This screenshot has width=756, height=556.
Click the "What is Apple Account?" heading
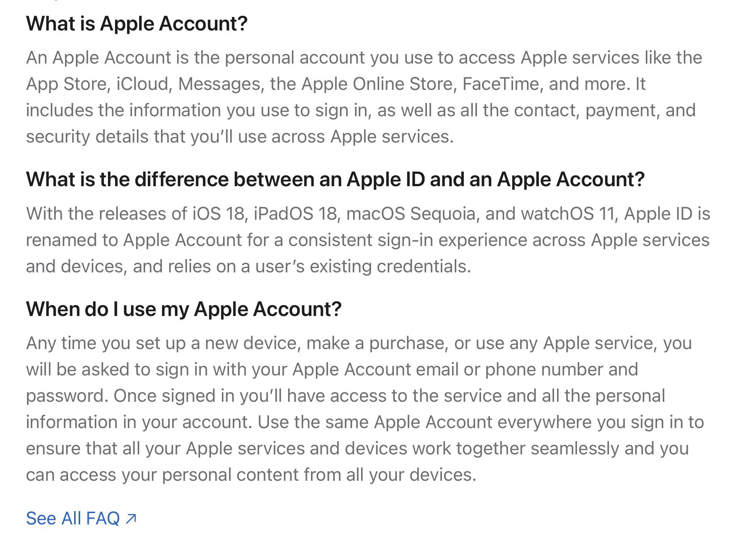137,24
